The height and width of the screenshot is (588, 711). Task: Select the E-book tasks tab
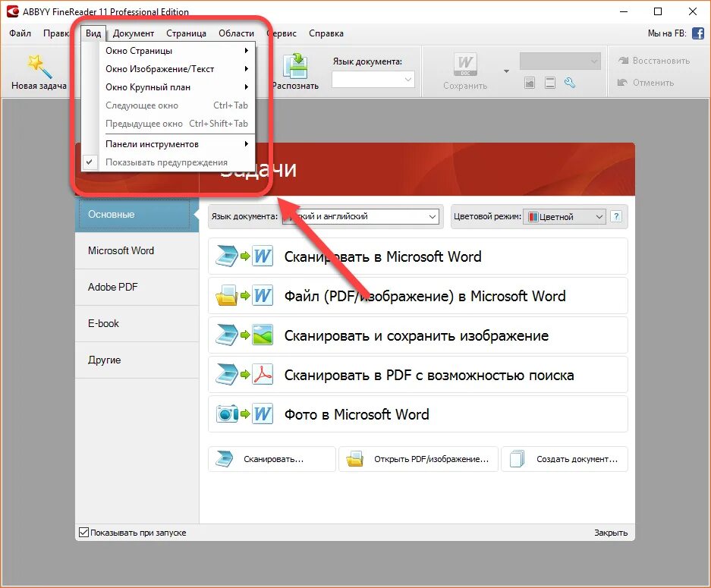point(137,324)
